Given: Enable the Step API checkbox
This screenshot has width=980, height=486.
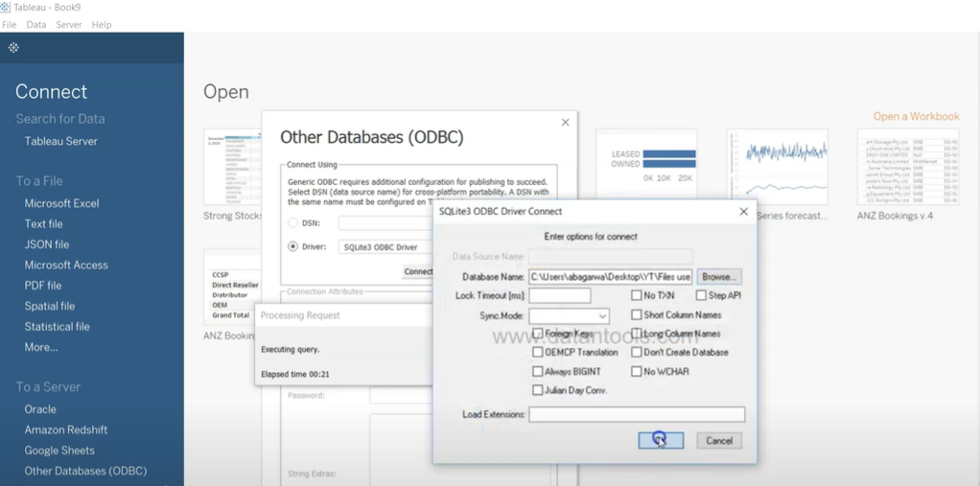Looking at the screenshot, I should pyautogui.click(x=701, y=295).
